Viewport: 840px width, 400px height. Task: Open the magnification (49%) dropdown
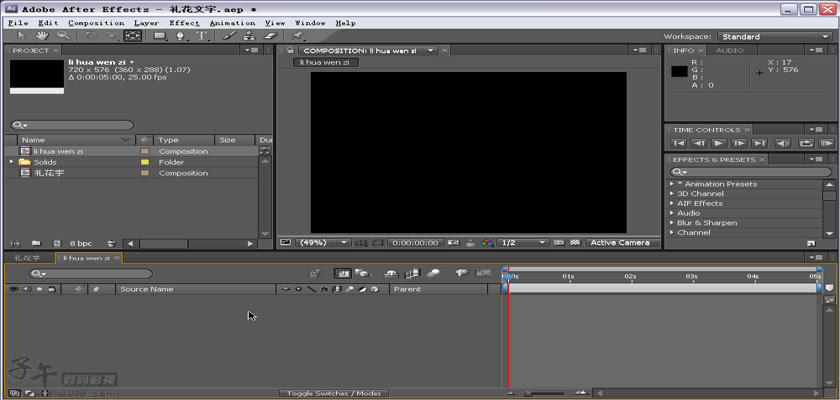pyautogui.click(x=322, y=243)
